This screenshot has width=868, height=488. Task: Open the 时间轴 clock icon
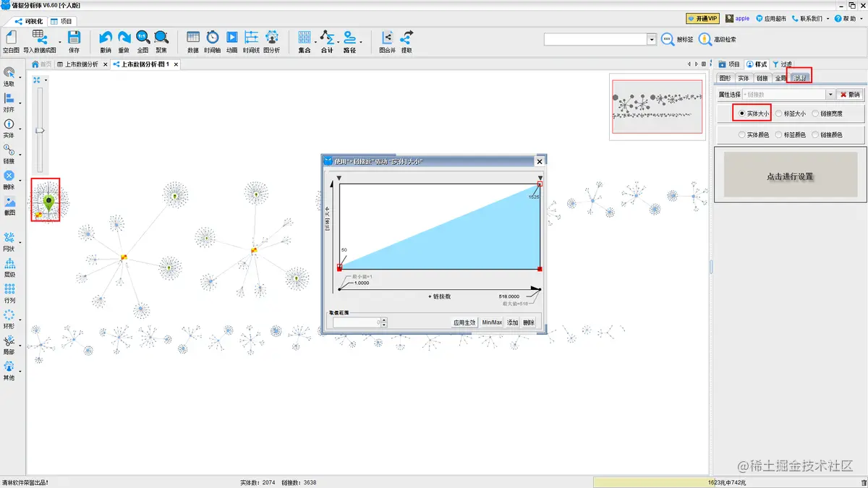point(212,38)
